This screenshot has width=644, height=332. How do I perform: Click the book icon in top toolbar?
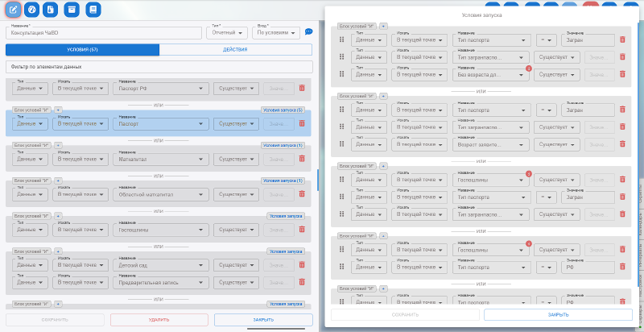[x=93, y=10]
